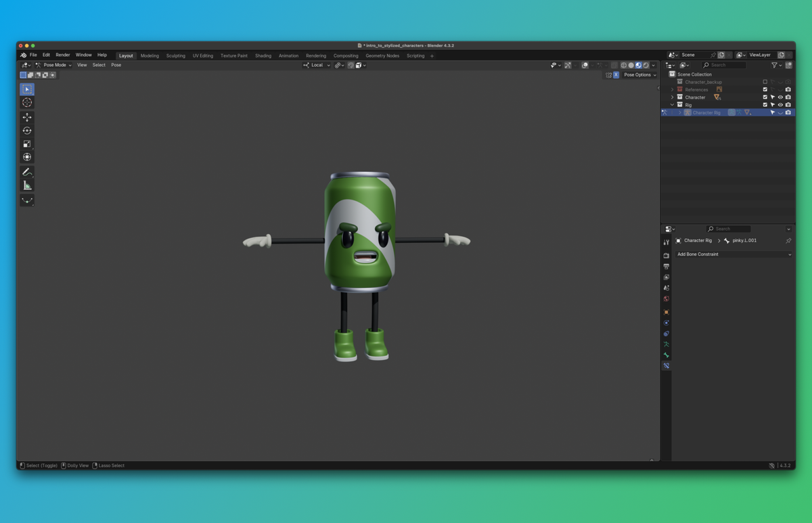
Task: Disable Character collection in renders
Action: click(788, 97)
